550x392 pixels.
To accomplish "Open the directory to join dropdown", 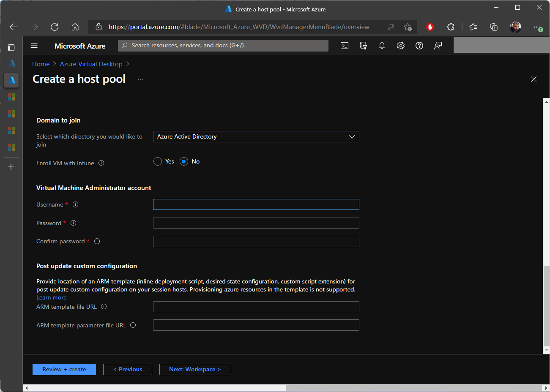I will click(256, 137).
